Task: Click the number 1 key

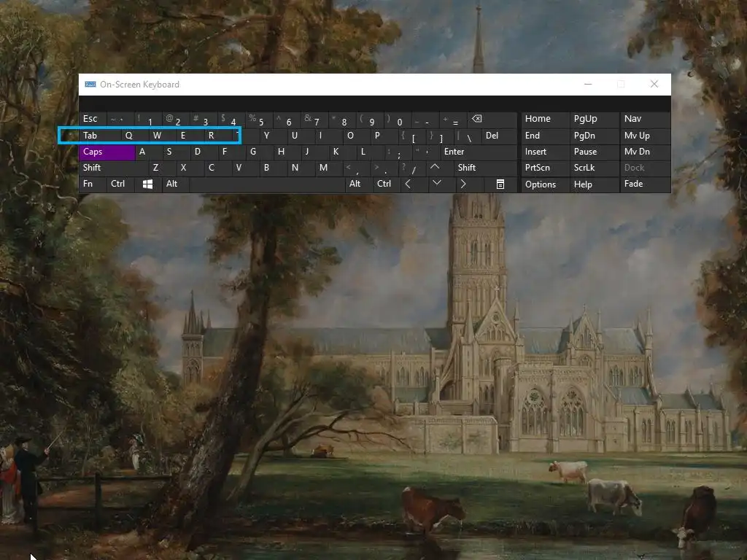Action: tap(149, 119)
